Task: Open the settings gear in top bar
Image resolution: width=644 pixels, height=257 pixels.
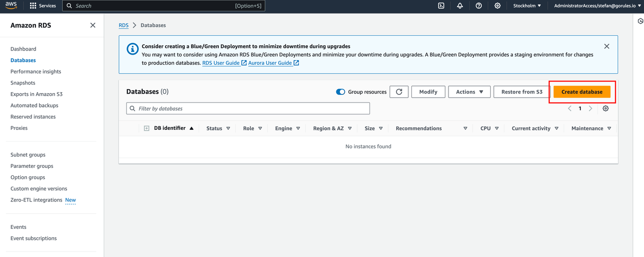Action: coord(497,6)
